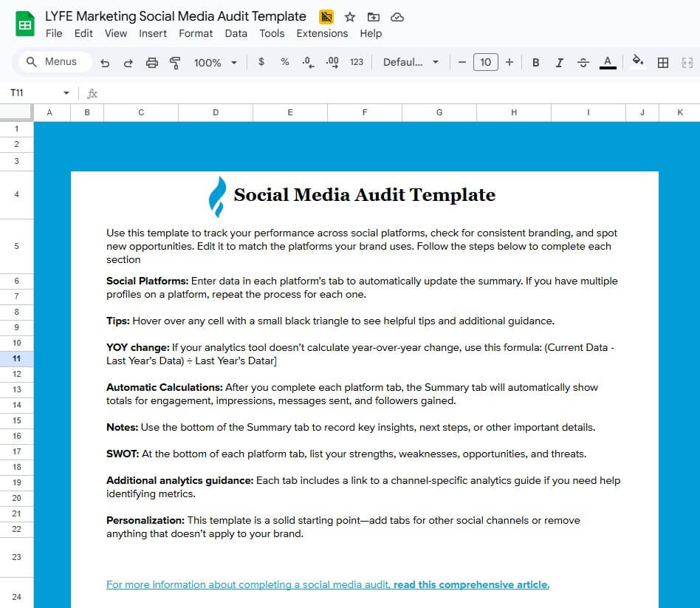Print the spreadsheet

[151, 62]
